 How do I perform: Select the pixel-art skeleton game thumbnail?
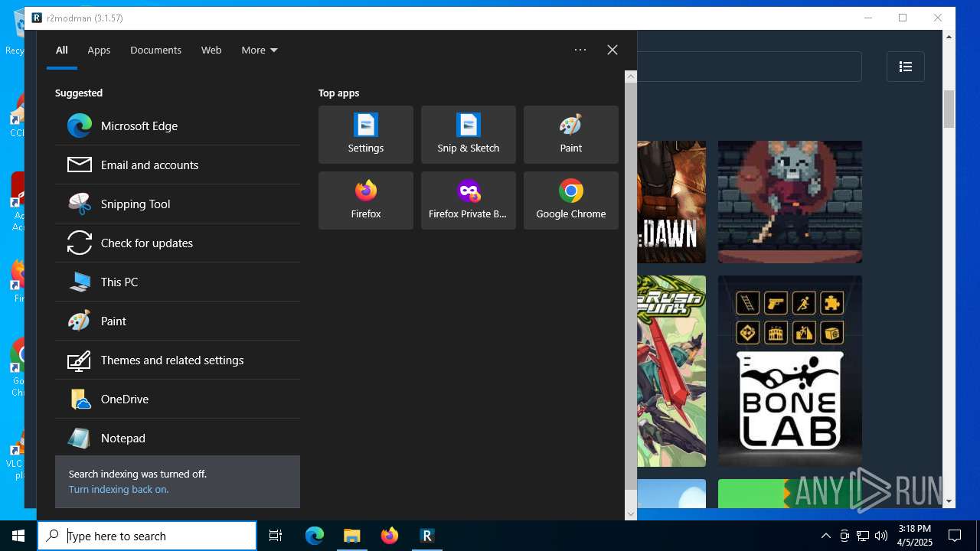pyautogui.click(x=790, y=202)
